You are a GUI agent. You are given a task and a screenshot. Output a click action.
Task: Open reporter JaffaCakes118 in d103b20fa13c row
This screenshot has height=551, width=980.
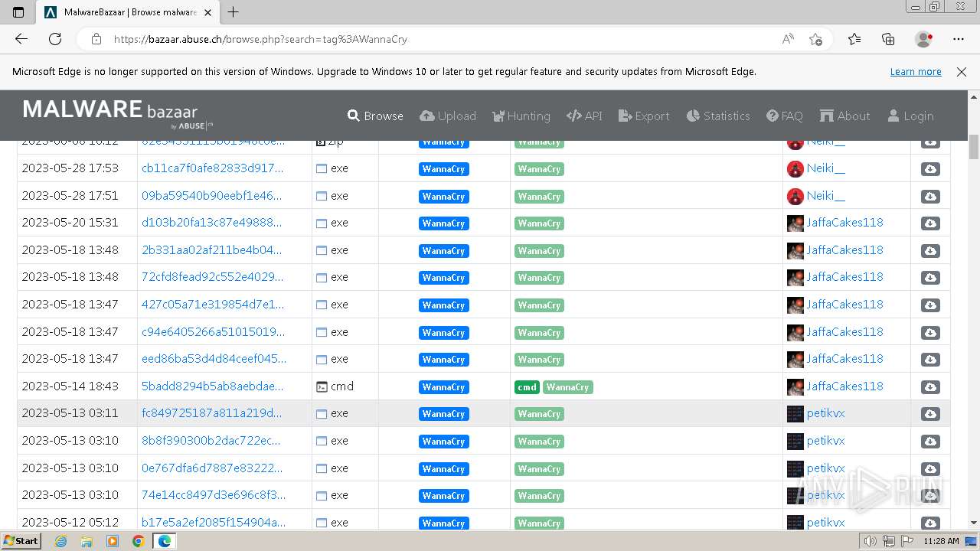click(x=844, y=223)
